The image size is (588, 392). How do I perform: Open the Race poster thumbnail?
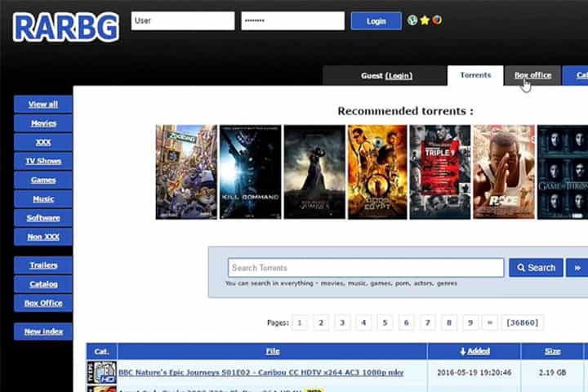[504, 171]
